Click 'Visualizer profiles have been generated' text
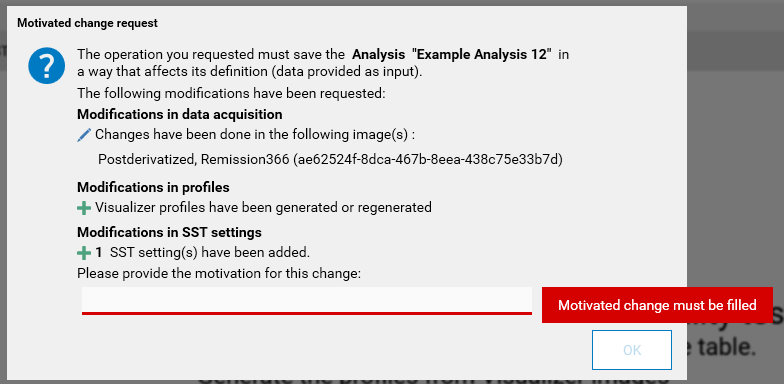The height and width of the screenshot is (384, 784). (x=264, y=207)
